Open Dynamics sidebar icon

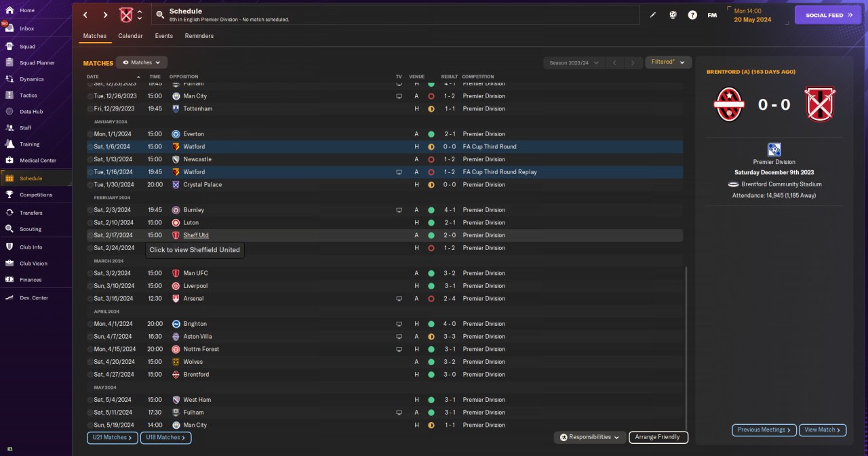click(9, 79)
